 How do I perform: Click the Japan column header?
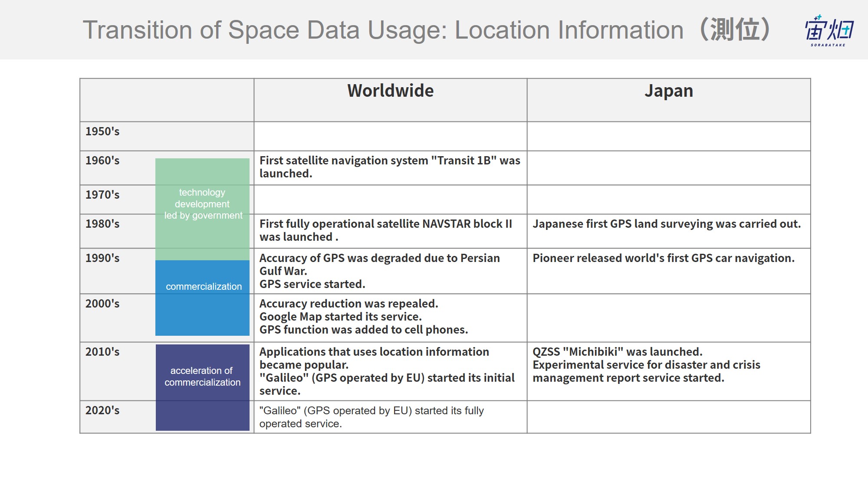click(668, 91)
